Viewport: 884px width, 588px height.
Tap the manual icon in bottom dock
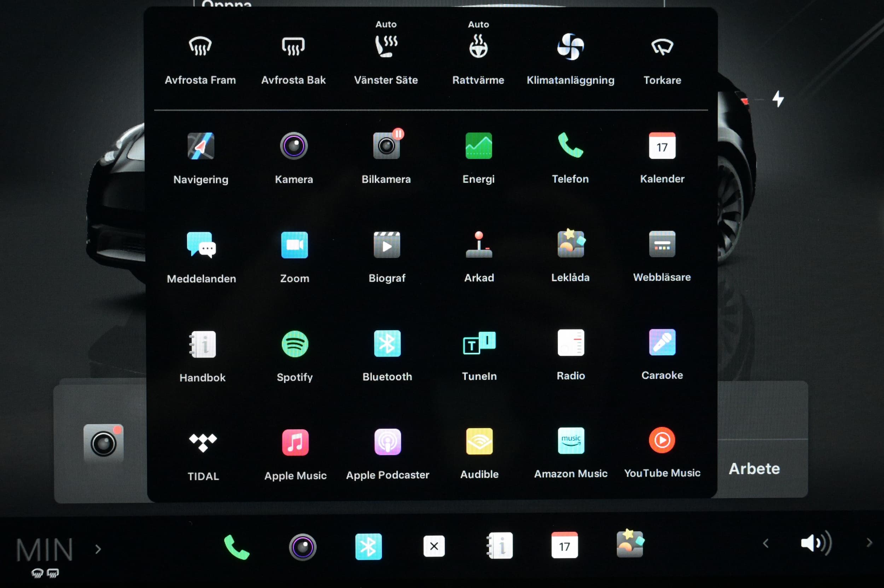click(500, 546)
